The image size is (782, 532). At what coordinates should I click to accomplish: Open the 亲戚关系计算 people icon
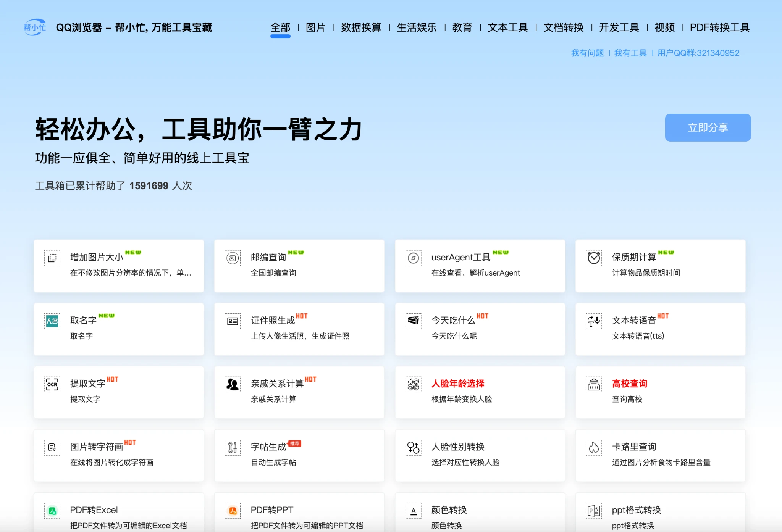[233, 384]
